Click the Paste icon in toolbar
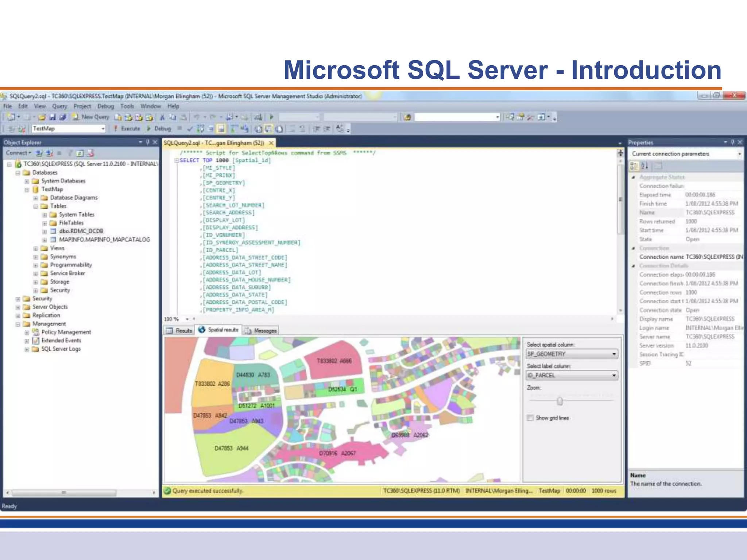Image resolution: width=747 pixels, height=560 pixels. [x=183, y=117]
